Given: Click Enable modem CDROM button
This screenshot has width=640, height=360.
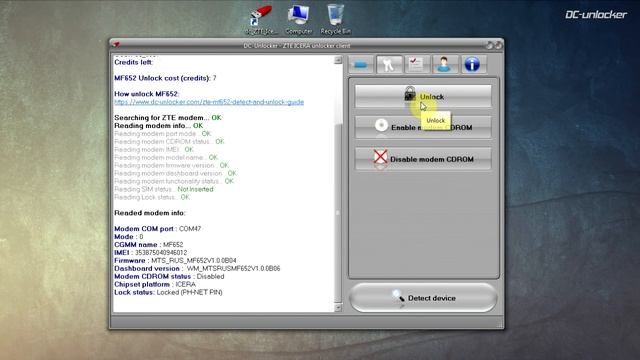Looking at the screenshot, I should pos(423,127).
